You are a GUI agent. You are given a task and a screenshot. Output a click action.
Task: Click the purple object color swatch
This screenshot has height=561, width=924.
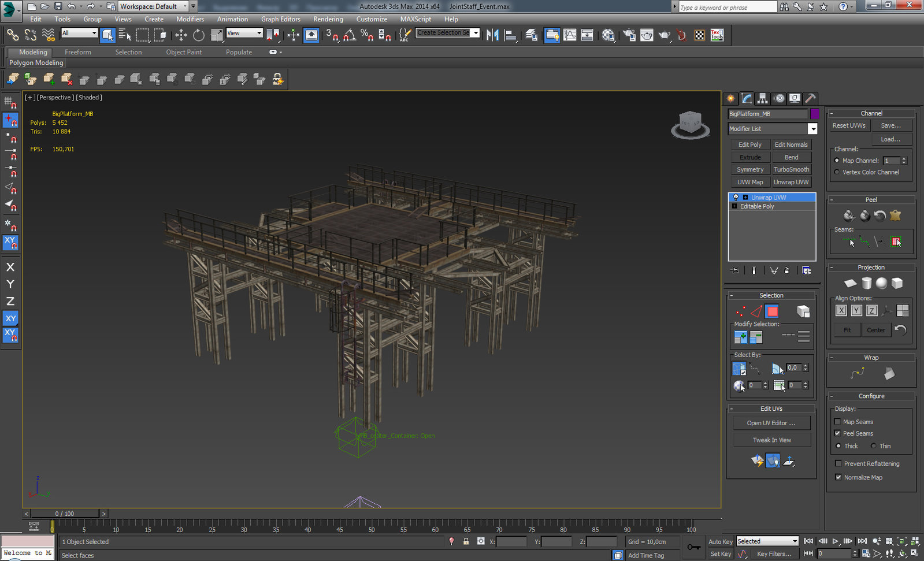click(814, 114)
